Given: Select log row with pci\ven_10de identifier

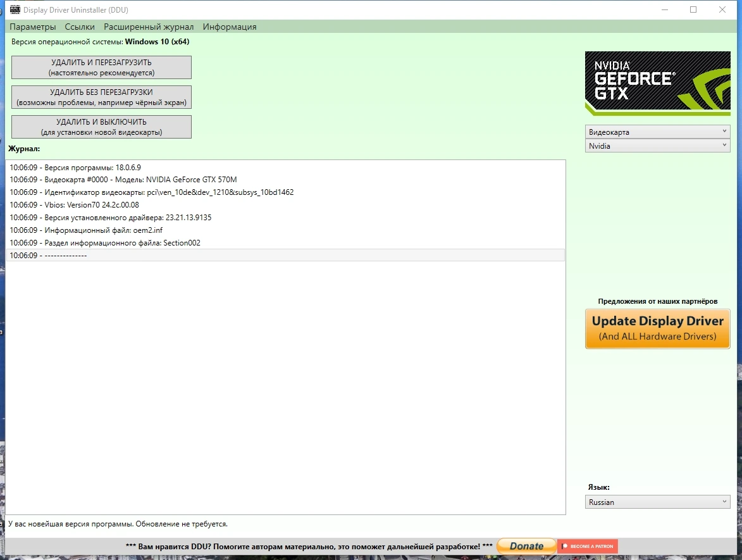Looking at the screenshot, I should click(x=285, y=192).
